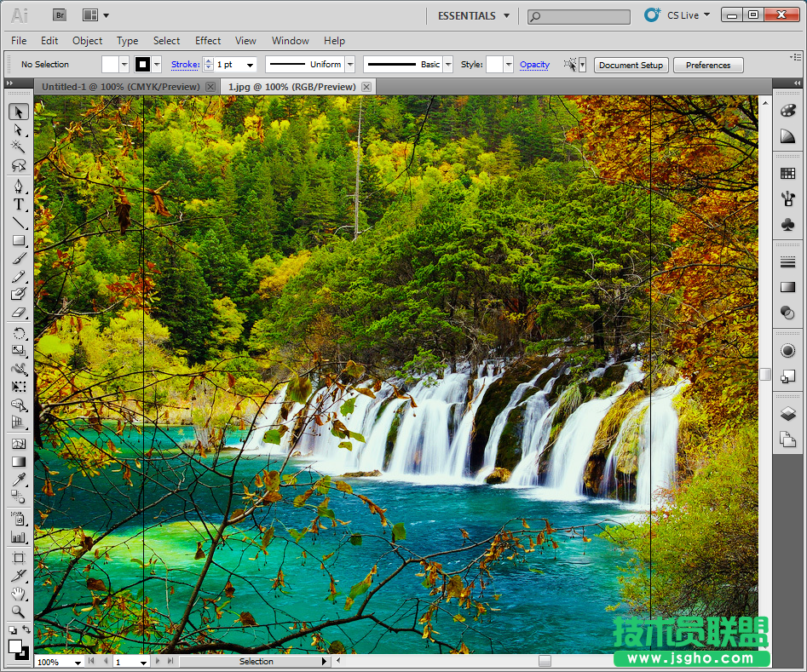The height and width of the screenshot is (672, 807).
Task: Pick the Gradient tool in toolbox
Action: pyautogui.click(x=19, y=462)
